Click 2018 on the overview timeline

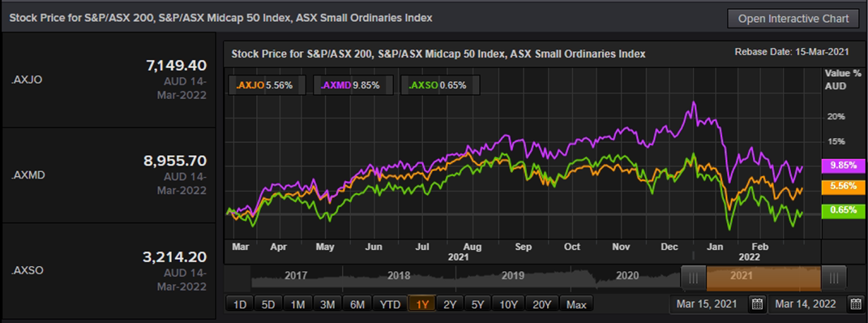coord(399,275)
